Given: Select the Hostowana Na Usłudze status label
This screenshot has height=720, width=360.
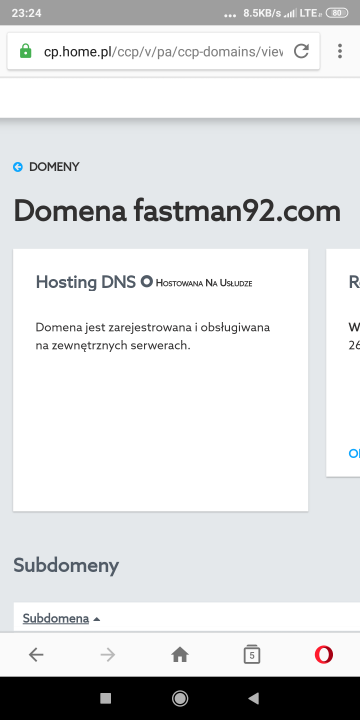Looking at the screenshot, I should tap(204, 283).
